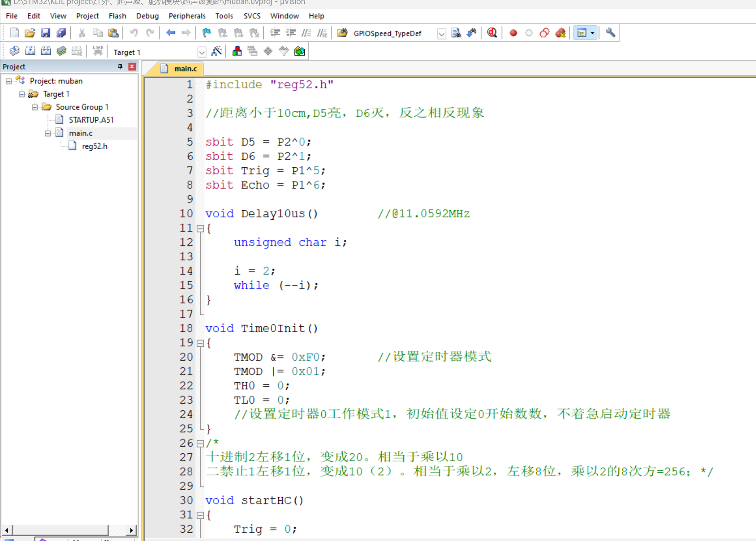Click the Batch Build icon
The image size is (756, 541).
click(61, 51)
